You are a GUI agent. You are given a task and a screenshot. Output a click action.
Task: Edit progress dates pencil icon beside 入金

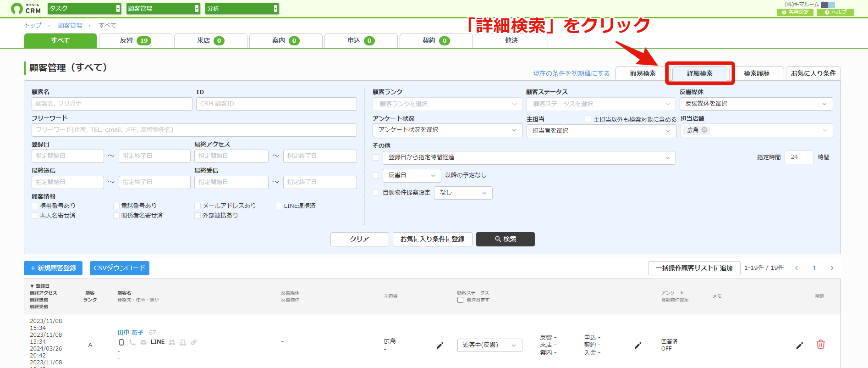[x=638, y=345]
